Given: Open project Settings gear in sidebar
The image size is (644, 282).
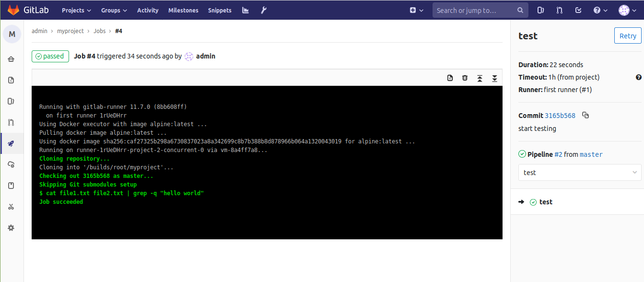Looking at the screenshot, I should [11, 228].
